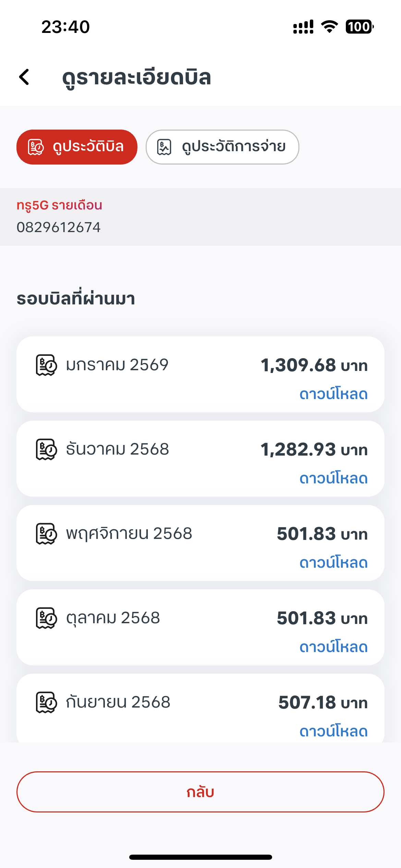This screenshot has width=401, height=868.
Task: Switch to the ดูประวัติบิล tab
Action: click(x=77, y=147)
